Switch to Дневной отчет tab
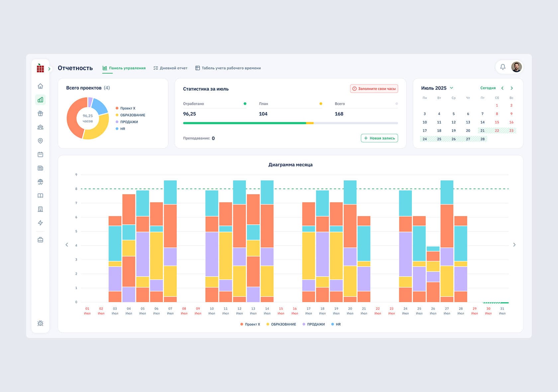 point(170,68)
